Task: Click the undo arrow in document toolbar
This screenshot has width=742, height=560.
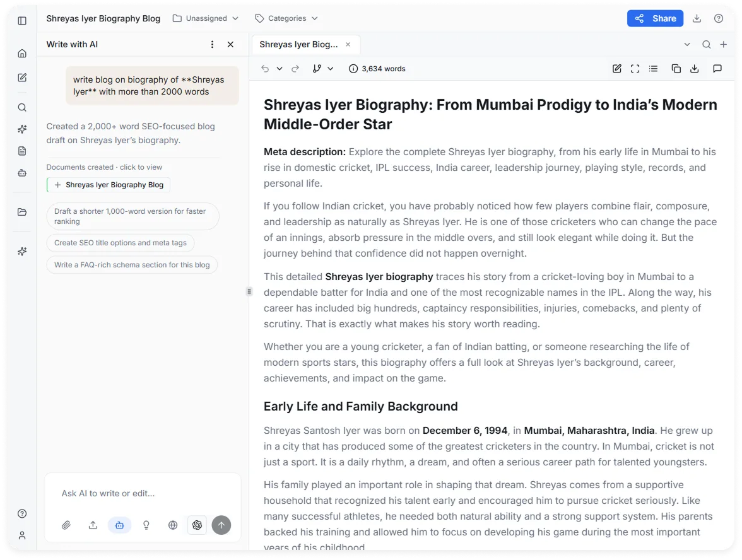Action: (265, 69)
